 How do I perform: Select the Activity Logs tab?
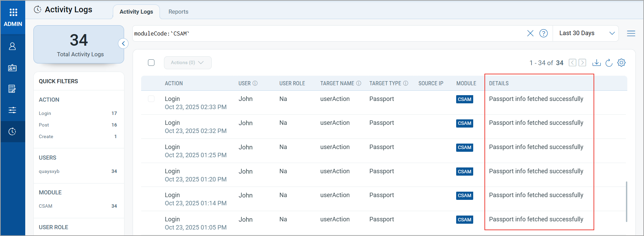136,12
